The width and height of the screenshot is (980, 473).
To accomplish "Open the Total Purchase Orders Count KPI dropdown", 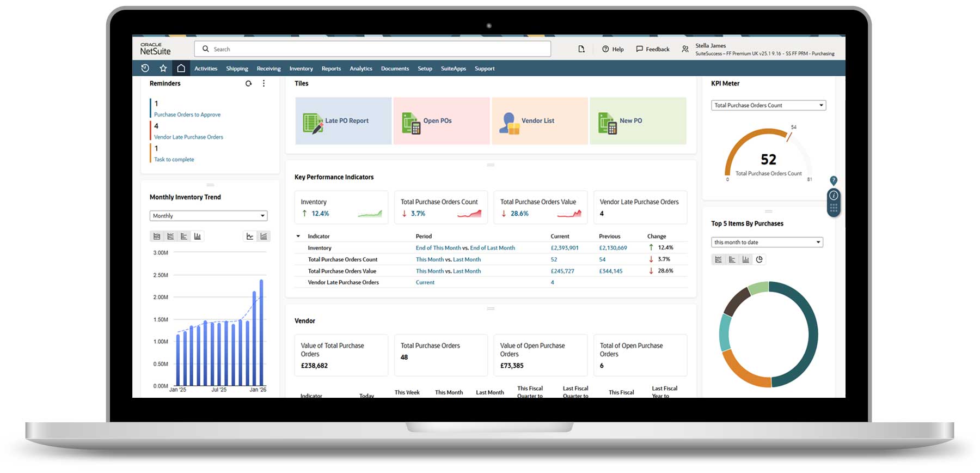I will (x=769, y=105).
